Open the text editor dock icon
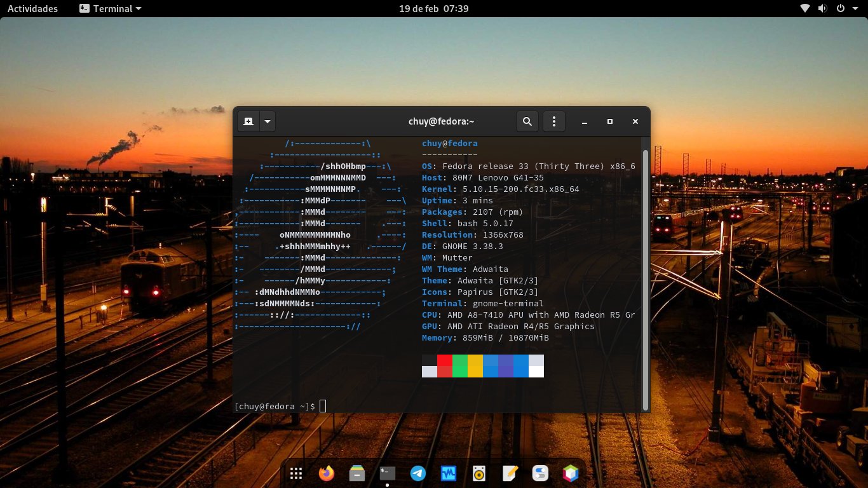The height and width of the screenshot is (488, 868). tap(510, 473)
